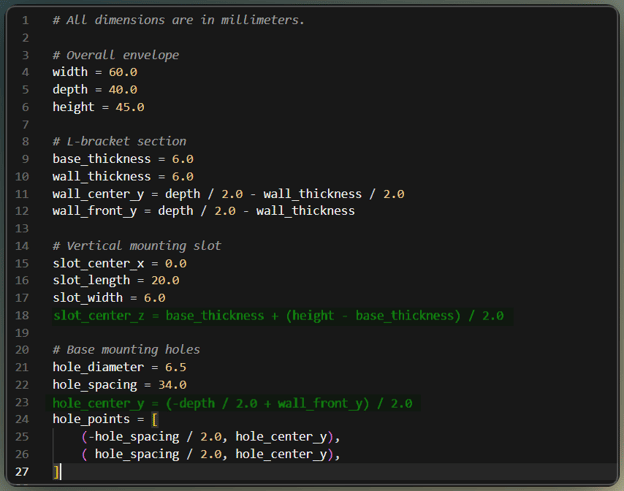
Task: Click the value 0.0 on line 15
Action: (176, 263)
